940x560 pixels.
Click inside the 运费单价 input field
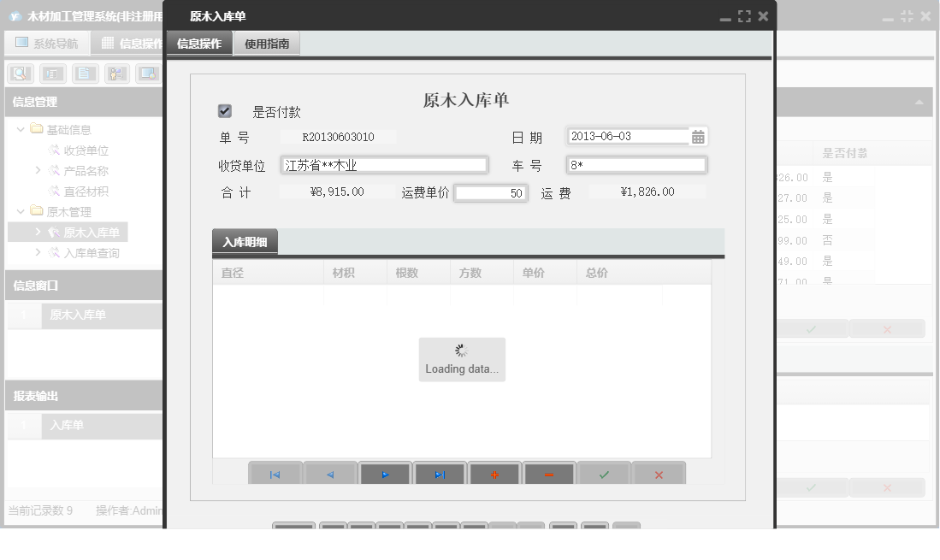pos(491,192)
